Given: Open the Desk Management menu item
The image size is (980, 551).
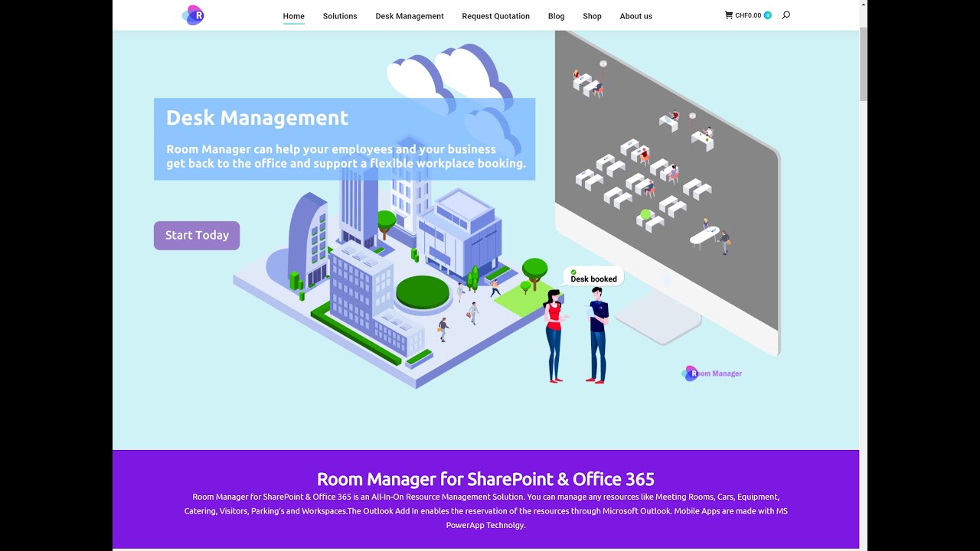Looking at the screenshot, I should tap(410, 16).
